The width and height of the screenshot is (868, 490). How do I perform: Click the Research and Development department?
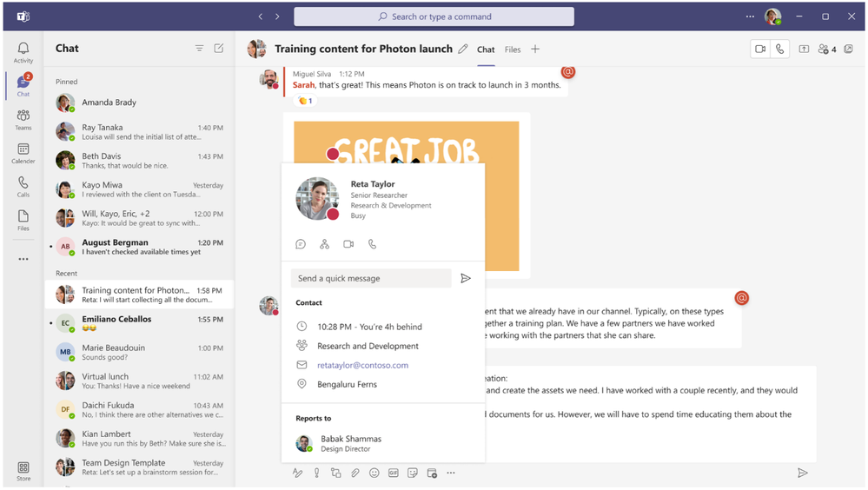click(x=368, y=346)
